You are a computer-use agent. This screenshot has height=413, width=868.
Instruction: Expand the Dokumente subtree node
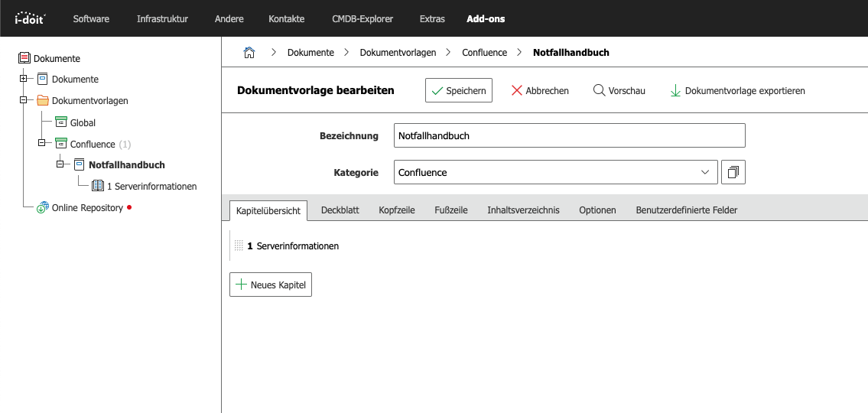pos(24,79)
